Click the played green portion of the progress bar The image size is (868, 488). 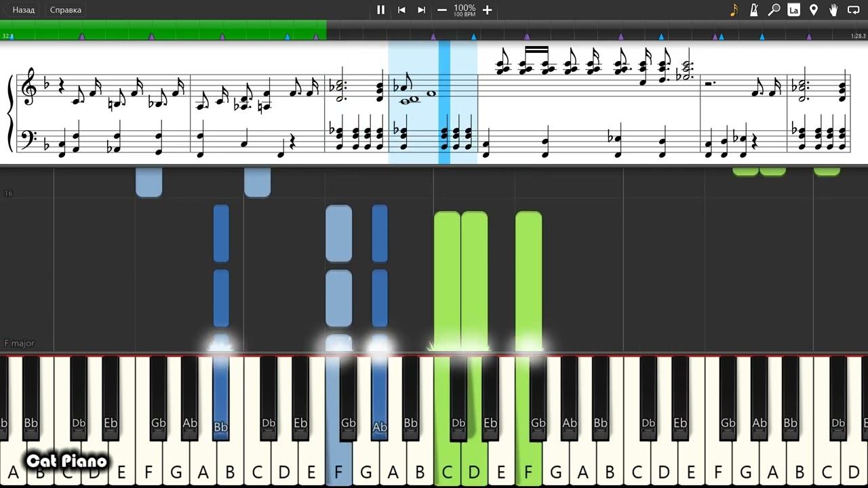(x=163, y=30)
